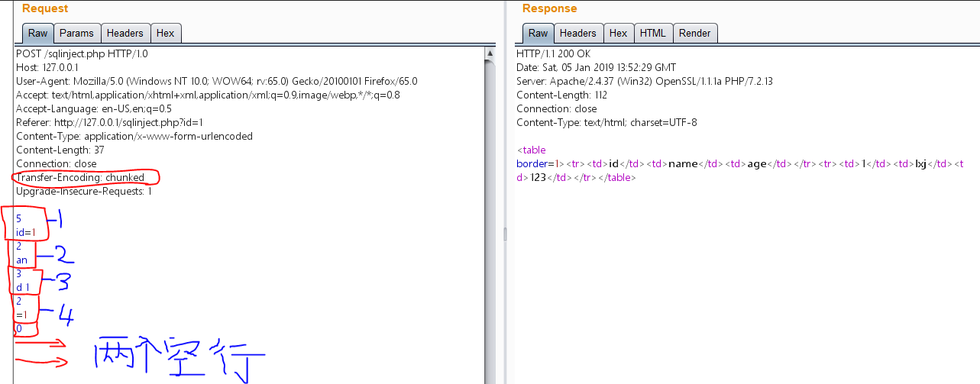The height and width of the screenshot is (384, 980).
Task: Click the response Date header line
Action: 596,67
